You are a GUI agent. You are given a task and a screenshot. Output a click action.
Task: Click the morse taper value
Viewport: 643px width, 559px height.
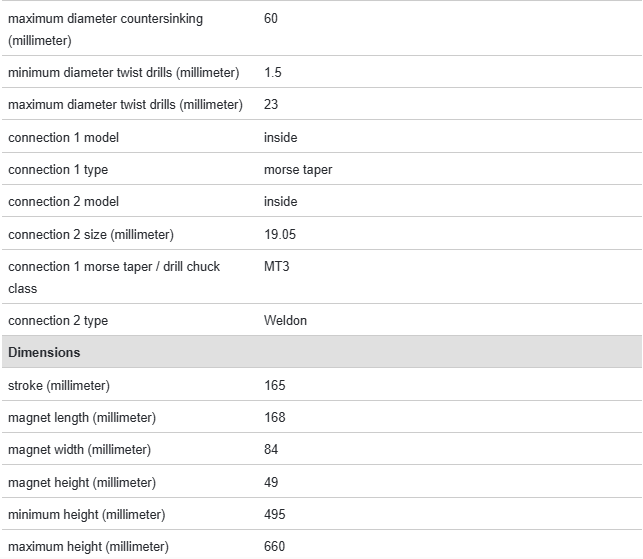point(298,170)
